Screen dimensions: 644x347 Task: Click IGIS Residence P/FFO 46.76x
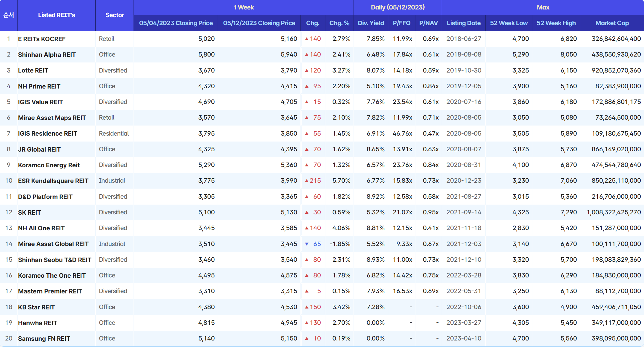tap(402, 134)
